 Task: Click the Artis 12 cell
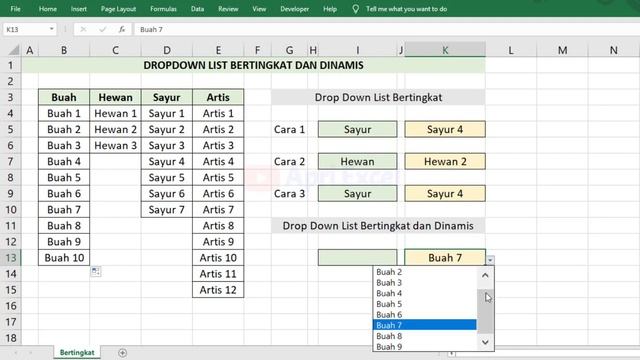point(218,290)
